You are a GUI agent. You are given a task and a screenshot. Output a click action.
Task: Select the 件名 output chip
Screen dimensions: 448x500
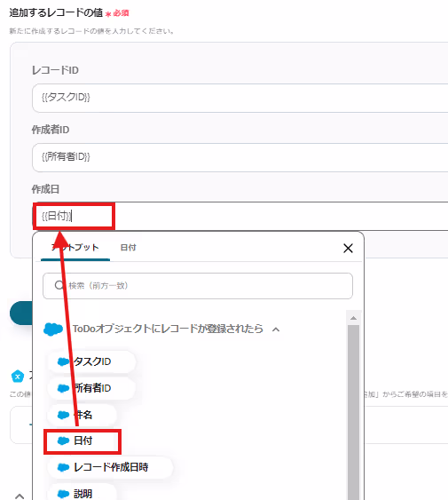83,415
